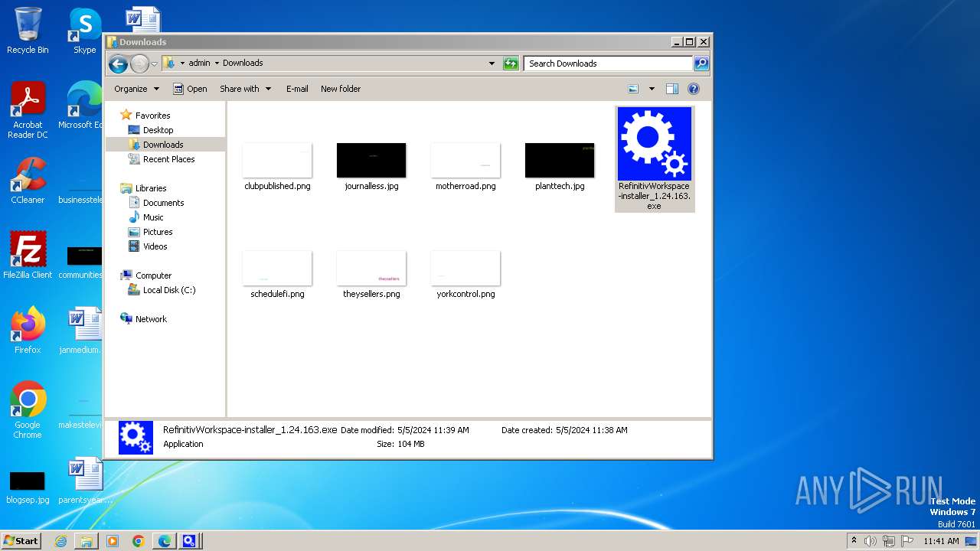
Task: Open the Help button in Explorer
Action: pyautogui.click(x=693, y=89)
